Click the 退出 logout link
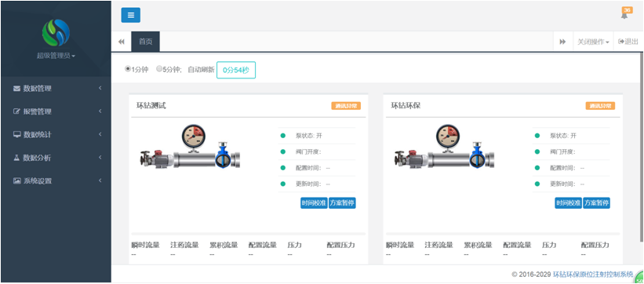The image size is (644, 284). [628, 42]
